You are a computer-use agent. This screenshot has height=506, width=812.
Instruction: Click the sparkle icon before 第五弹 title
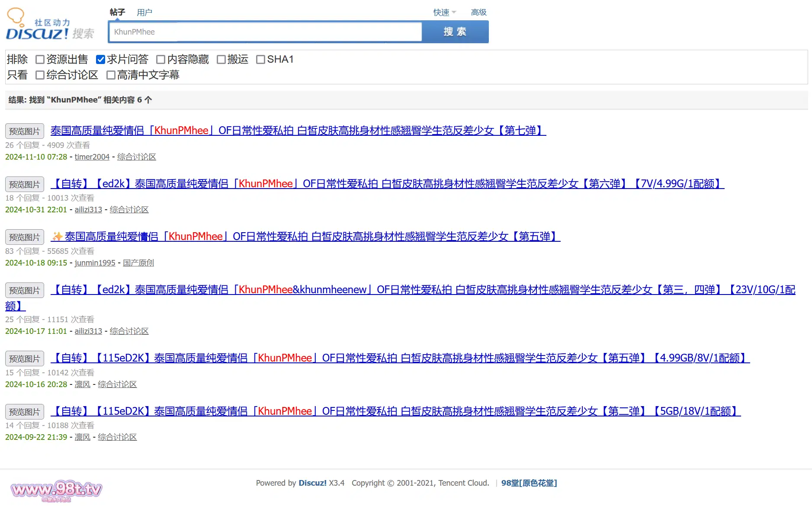57,236
